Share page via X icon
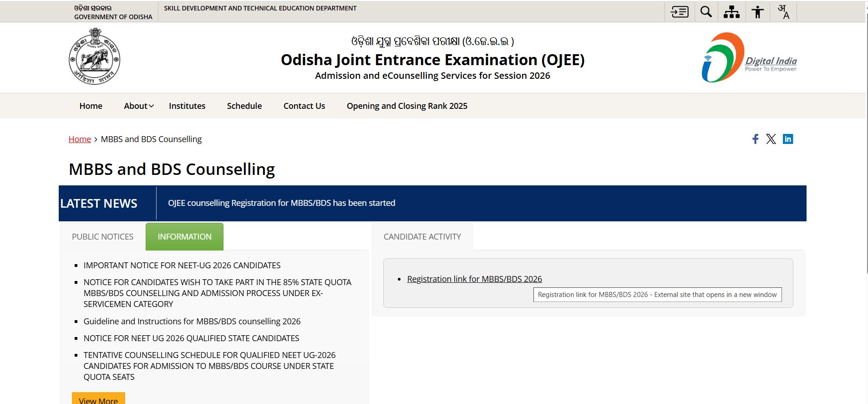 point(771,139)
